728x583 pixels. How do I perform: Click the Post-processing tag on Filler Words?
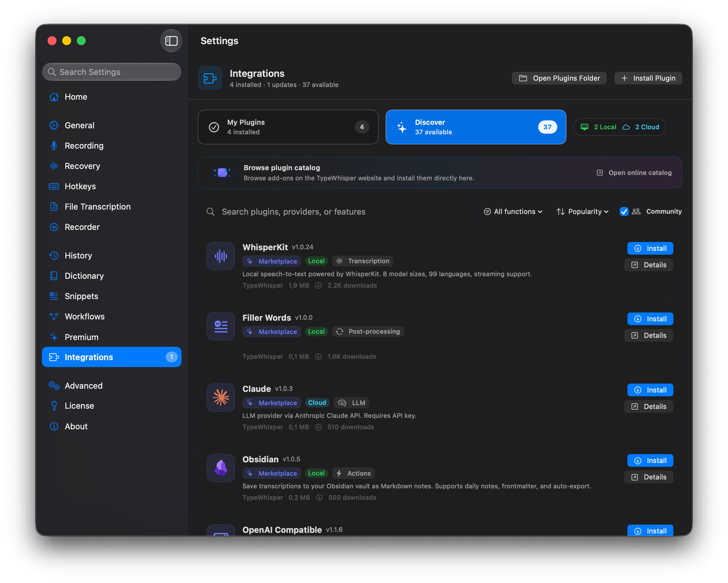368,332
